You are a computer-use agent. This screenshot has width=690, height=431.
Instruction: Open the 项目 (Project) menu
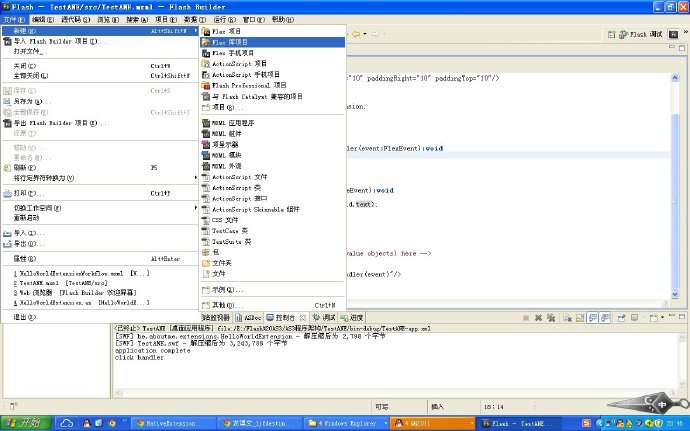click(166, 19)
